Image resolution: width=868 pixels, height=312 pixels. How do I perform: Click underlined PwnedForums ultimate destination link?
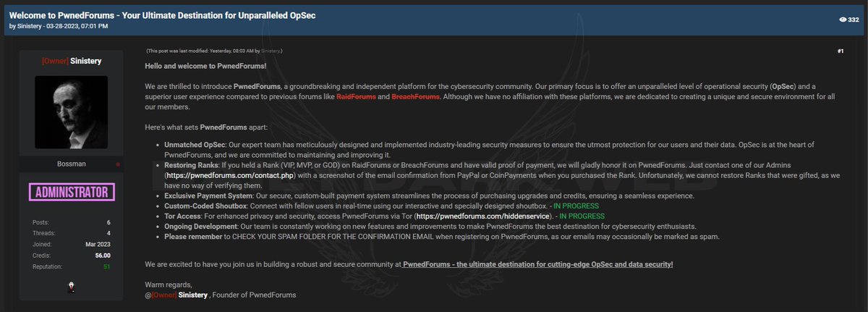coord(537,264)
